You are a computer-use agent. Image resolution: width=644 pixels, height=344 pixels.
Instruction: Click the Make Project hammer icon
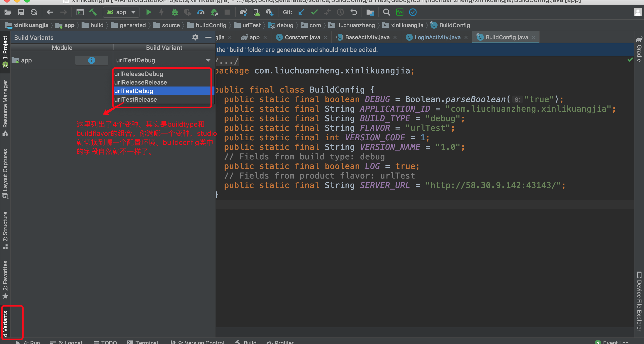click(93, 12)
